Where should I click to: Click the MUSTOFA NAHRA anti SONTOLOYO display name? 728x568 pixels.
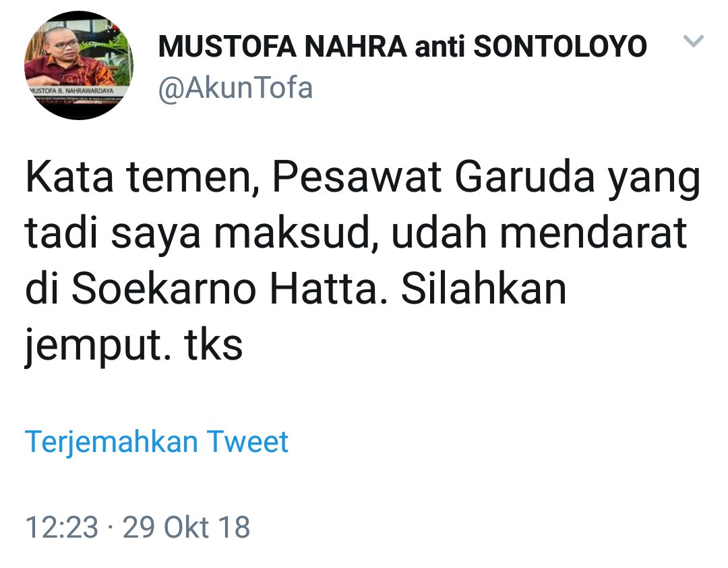402,47
